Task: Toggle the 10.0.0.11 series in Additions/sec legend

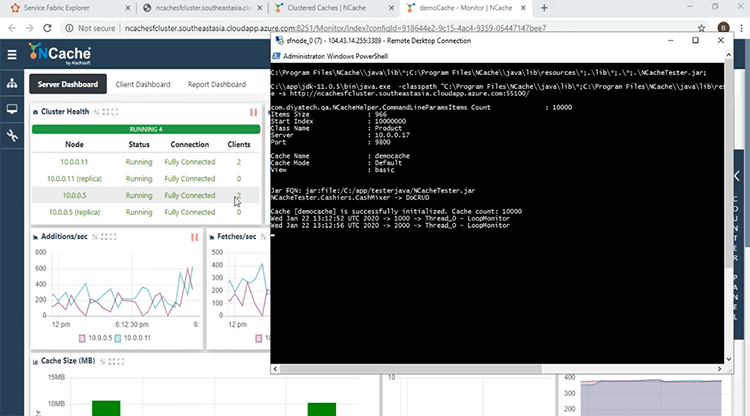Action: point(132,338)
